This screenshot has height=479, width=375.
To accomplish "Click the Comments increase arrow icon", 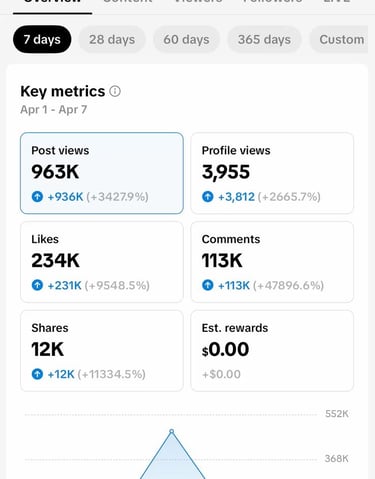I will point(208,285).
